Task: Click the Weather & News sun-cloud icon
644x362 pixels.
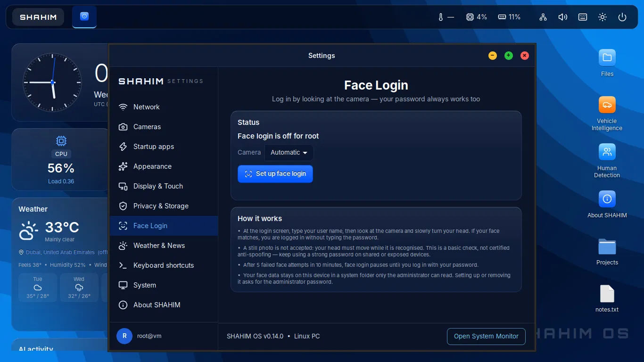Action: (123, 246)
